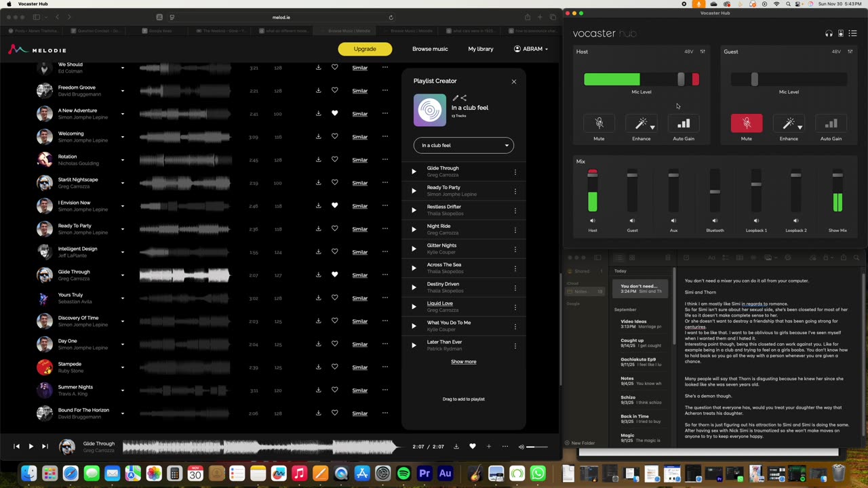The image size is (868, 488).
Task: Skip to next track in player bar
Action: click(45, 446)
